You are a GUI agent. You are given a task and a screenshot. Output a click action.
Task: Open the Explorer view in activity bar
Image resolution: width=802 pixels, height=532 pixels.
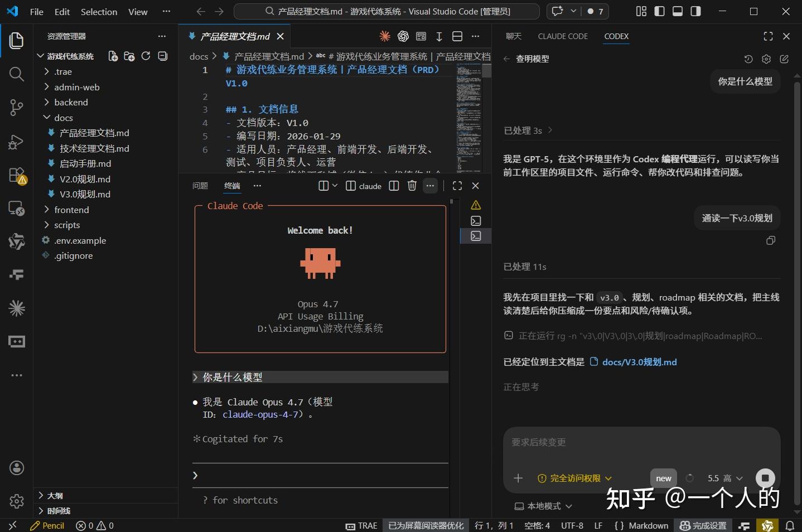[x=17, y=40]
